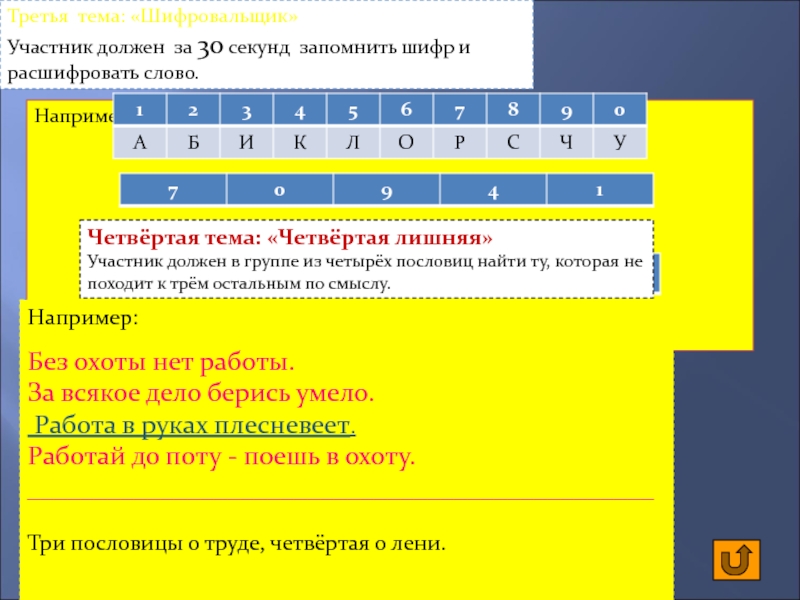This screenshot has height=600, width=800.
Task: Click the letter cell 'Р'
Action: [460, 142]
